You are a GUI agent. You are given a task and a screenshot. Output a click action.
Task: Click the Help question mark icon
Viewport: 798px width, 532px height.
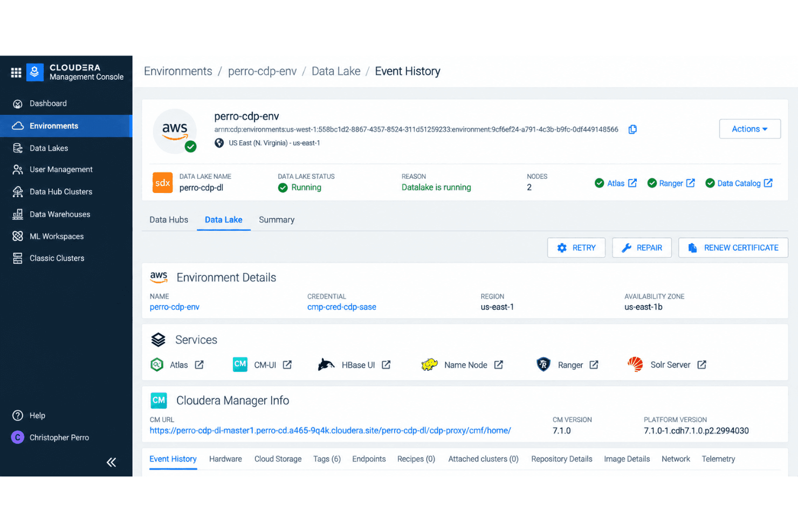pyautogui.click(x=18, y=416)
